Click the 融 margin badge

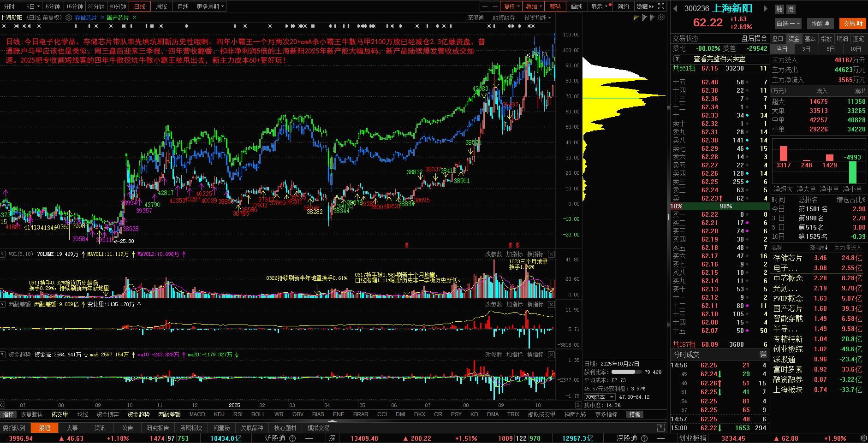point(779,9)
